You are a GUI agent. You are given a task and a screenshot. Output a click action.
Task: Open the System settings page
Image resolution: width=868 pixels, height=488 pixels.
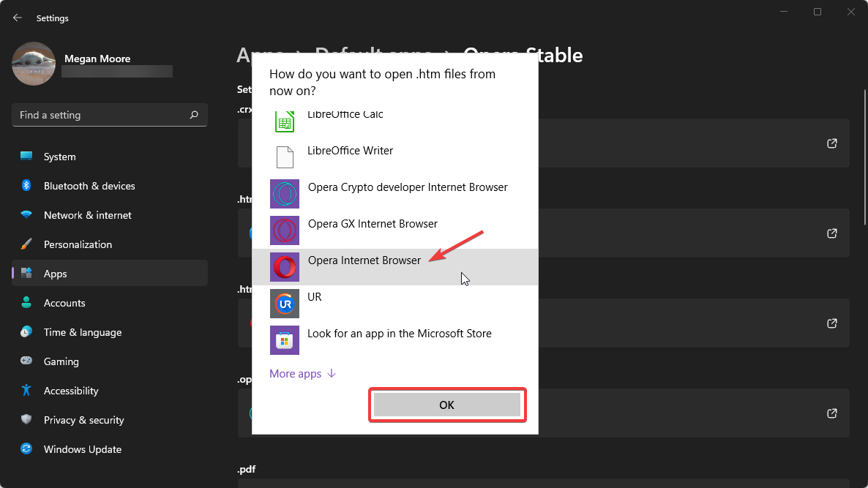pyautogui.click(x=110, y=157)
